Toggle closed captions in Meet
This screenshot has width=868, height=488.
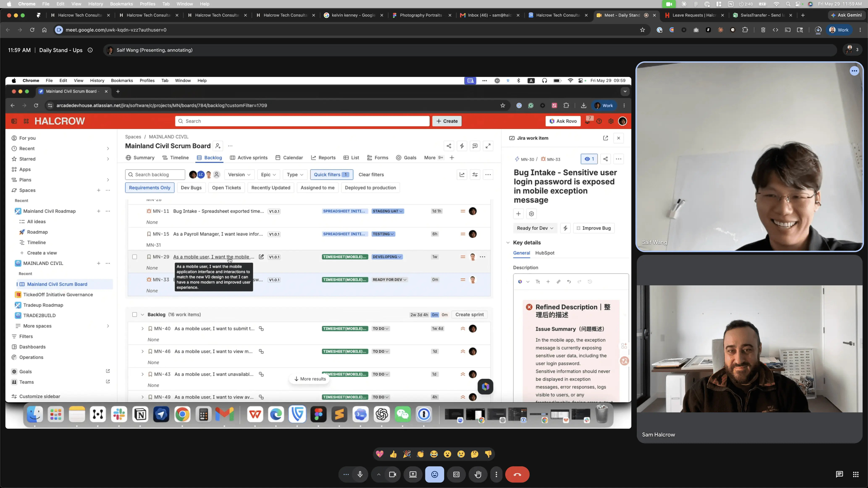(x=456, y=475)
